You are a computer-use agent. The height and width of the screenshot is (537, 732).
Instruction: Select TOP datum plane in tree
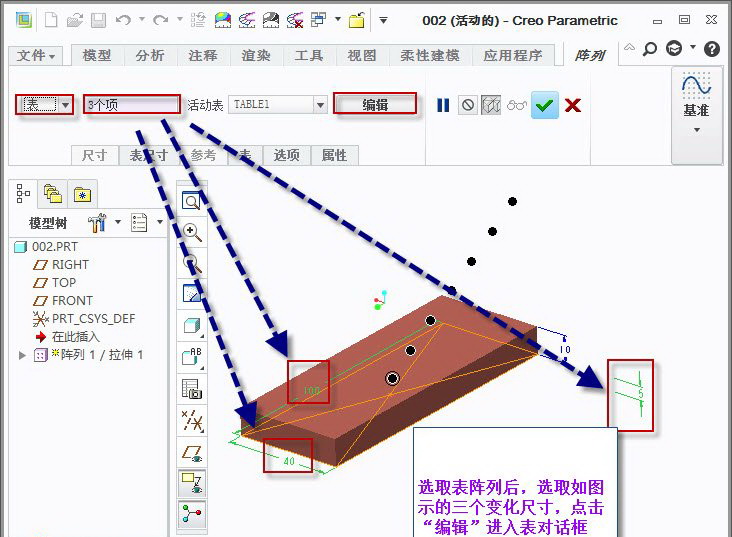click(x=54, y=283)
